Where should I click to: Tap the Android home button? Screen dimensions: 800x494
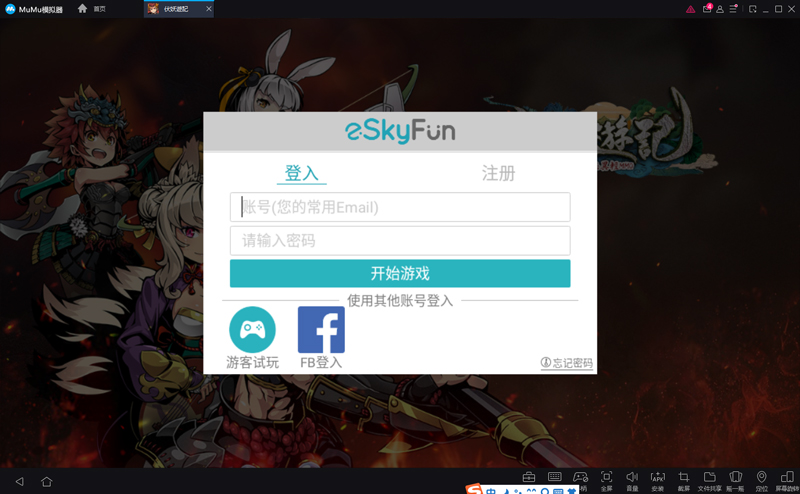[46, 481]
